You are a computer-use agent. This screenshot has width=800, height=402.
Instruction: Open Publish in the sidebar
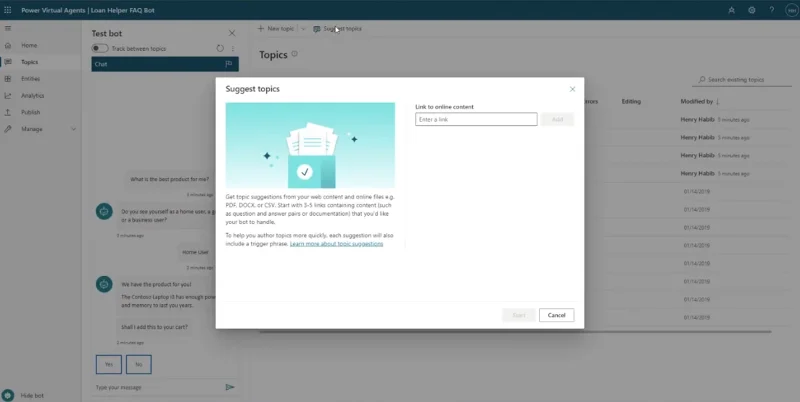(x=31, y=112)
